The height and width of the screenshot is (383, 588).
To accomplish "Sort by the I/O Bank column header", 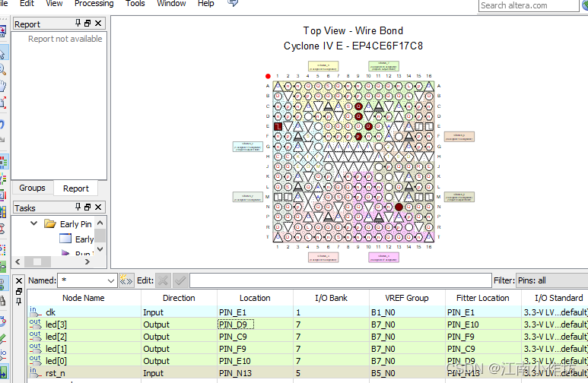I will pos(331,298).
